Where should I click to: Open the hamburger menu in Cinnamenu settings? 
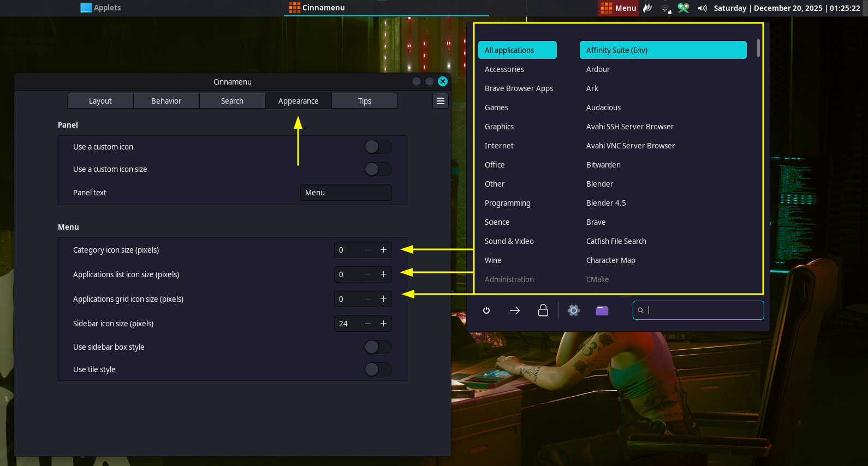pos(441,101)
